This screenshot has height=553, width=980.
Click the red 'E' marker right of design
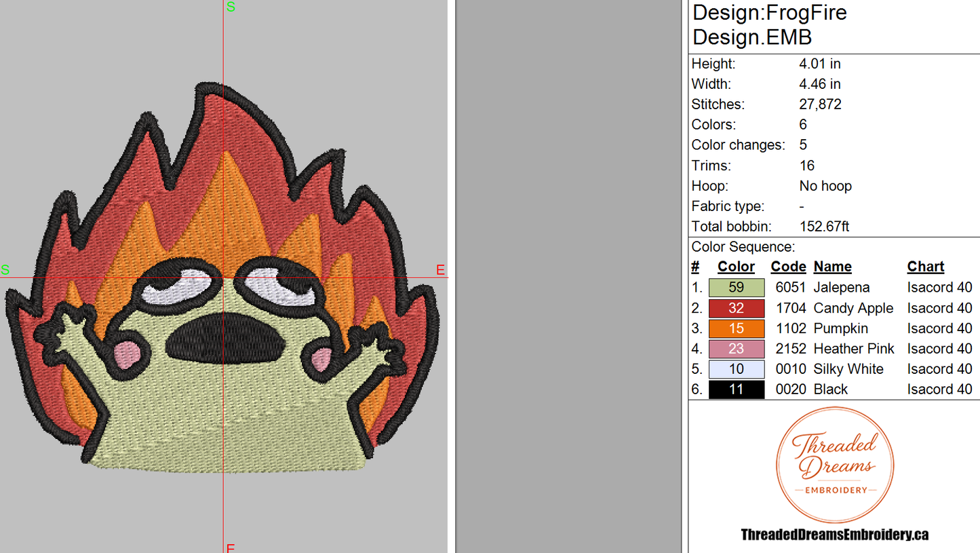pyautogui.click(x=441, y=270)
